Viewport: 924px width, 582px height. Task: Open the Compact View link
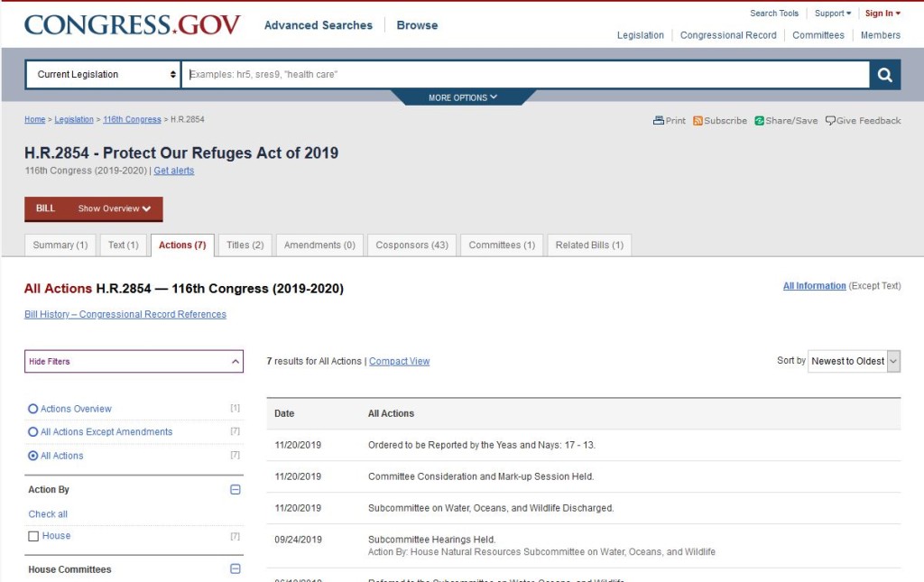click(399, 362)
